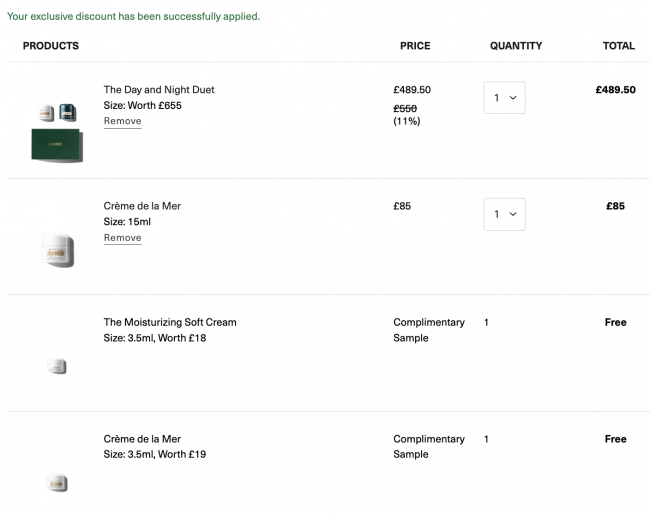Click the green La Mer gift box image
Image resolution: width=650 pixels, height=514 pixels.
point(57,145)
